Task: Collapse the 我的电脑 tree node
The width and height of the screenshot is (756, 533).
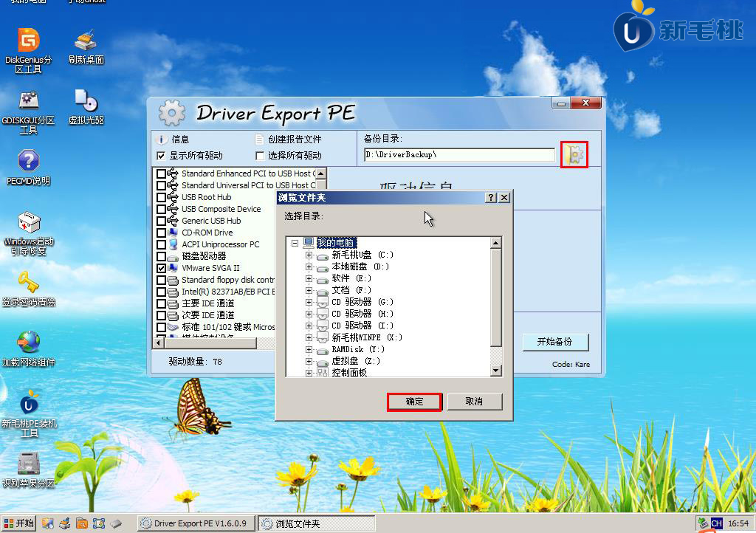Action: (x=295, y=244)
